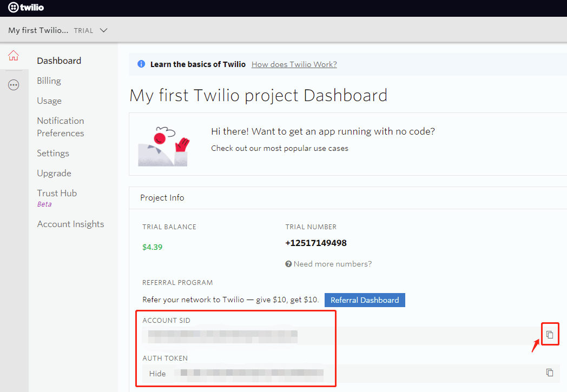Copy the Auth Token with copy icon
The width and height of the screenshot is (567, 392).
550,373
